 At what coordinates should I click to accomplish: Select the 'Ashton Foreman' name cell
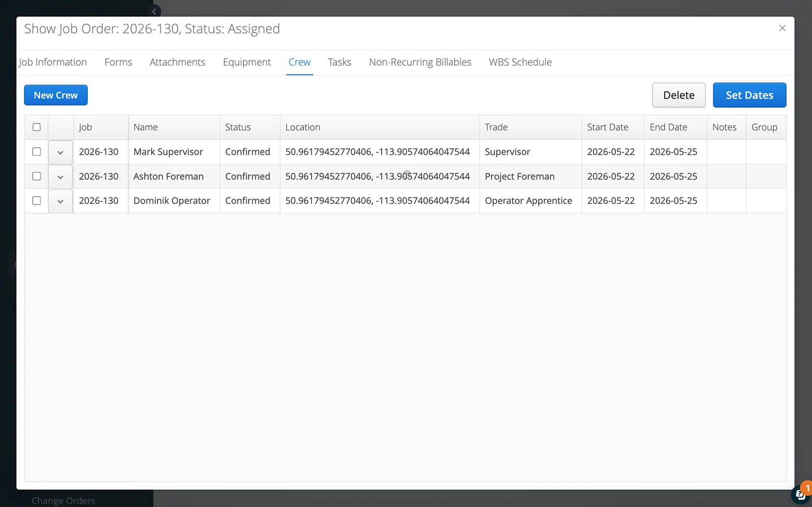click(174, 176)
